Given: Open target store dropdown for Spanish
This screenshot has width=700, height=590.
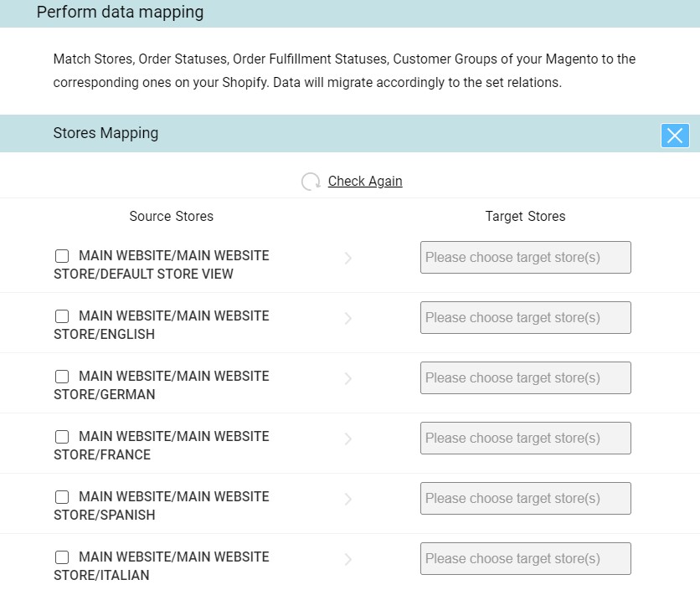Looking at the screenshot, I should tap(526, 499).
